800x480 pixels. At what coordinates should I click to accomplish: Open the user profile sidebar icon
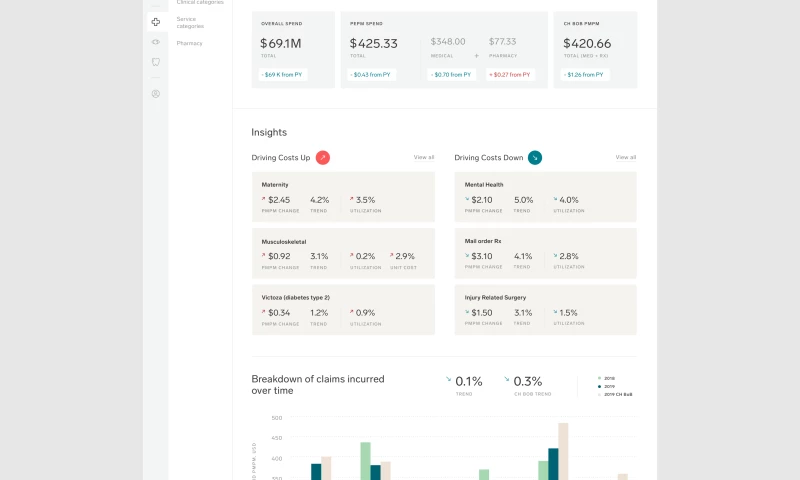[156, 94]
